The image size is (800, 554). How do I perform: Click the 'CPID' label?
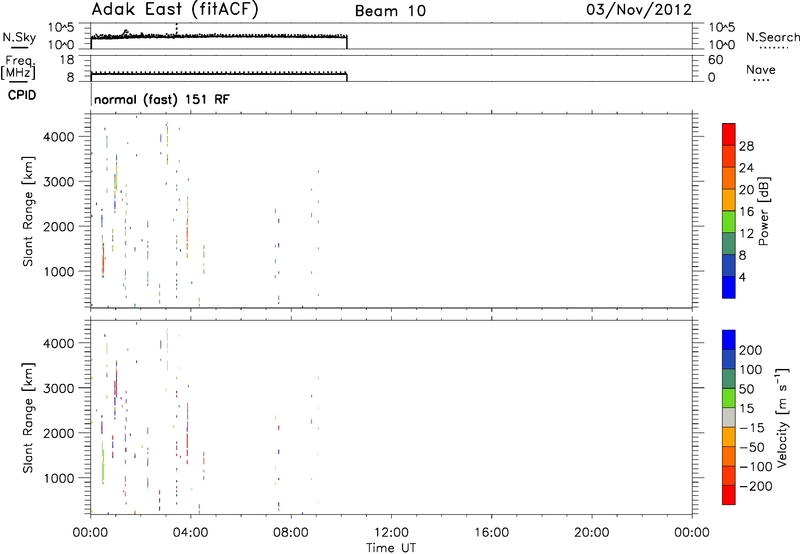point(21,95)
